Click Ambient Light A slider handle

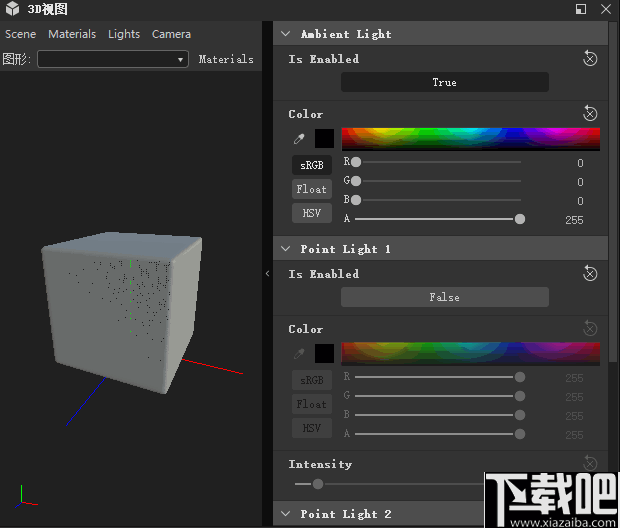pyautogui.click(x=520, y=219)
